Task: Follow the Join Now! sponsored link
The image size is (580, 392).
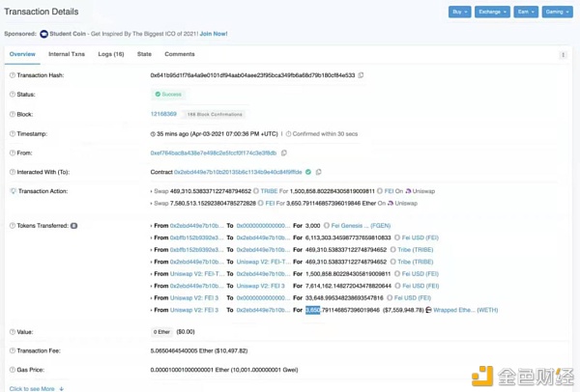Action: 214,34
